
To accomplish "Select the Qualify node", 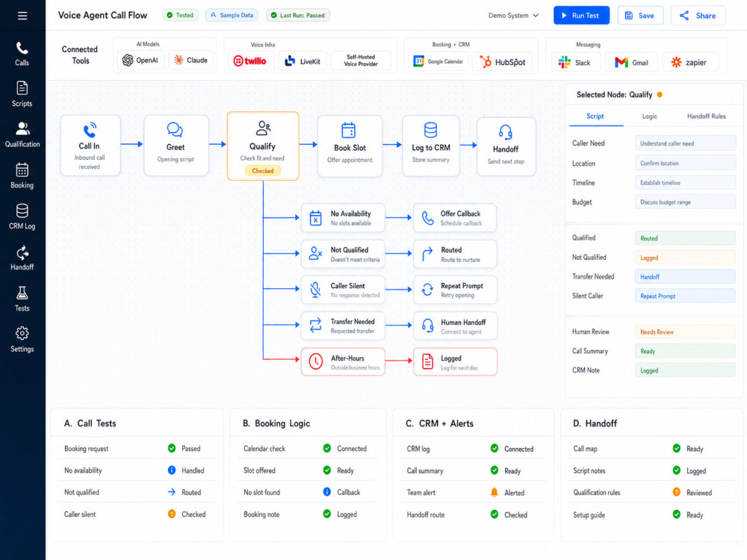I will click(263, 146).
